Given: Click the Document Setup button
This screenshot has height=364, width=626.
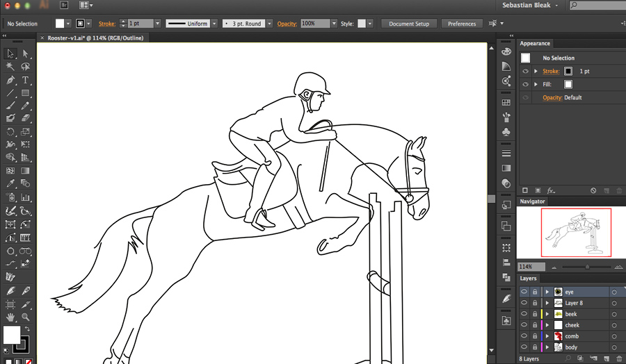Looking at the screenshot, I should tap(408, 24).
